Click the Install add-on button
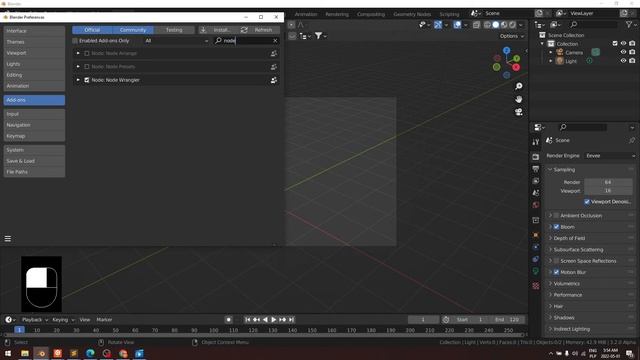Screen dimensions: 640x360 pos(218,30)
